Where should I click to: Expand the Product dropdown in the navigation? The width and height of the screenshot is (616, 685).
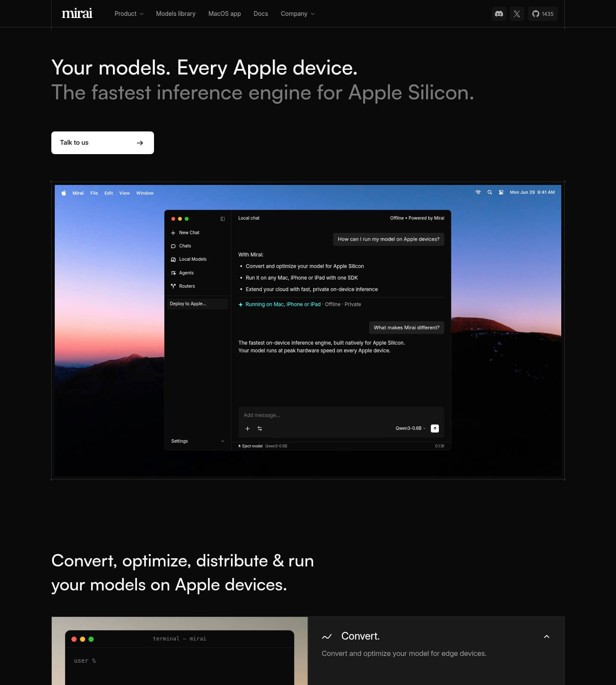(x=129, y=14)
